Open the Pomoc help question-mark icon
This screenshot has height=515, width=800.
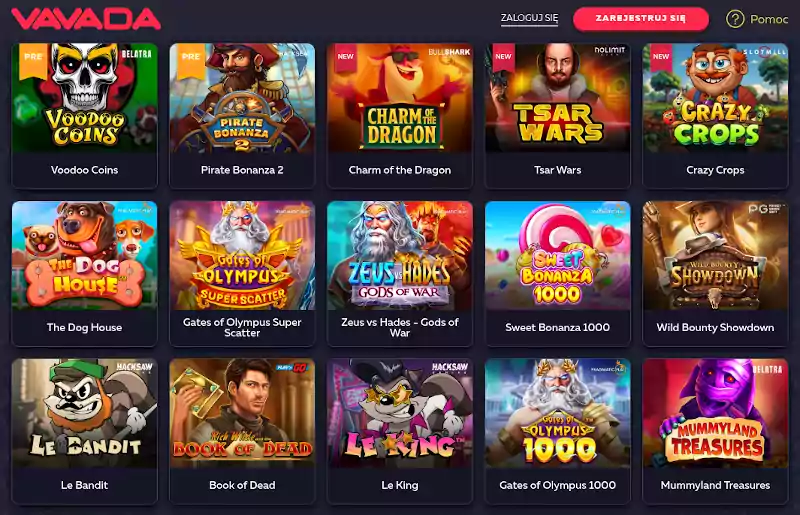click(x=735, y=19)
